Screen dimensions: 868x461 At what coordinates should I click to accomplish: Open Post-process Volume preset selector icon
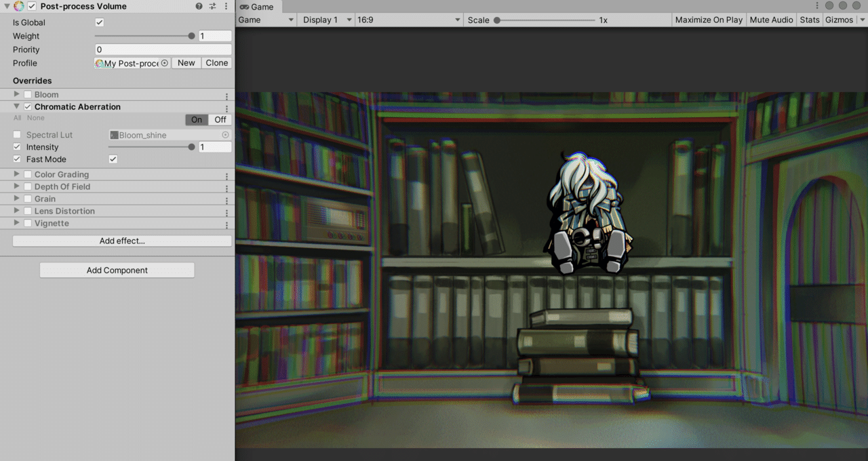[x=212, y=6]
